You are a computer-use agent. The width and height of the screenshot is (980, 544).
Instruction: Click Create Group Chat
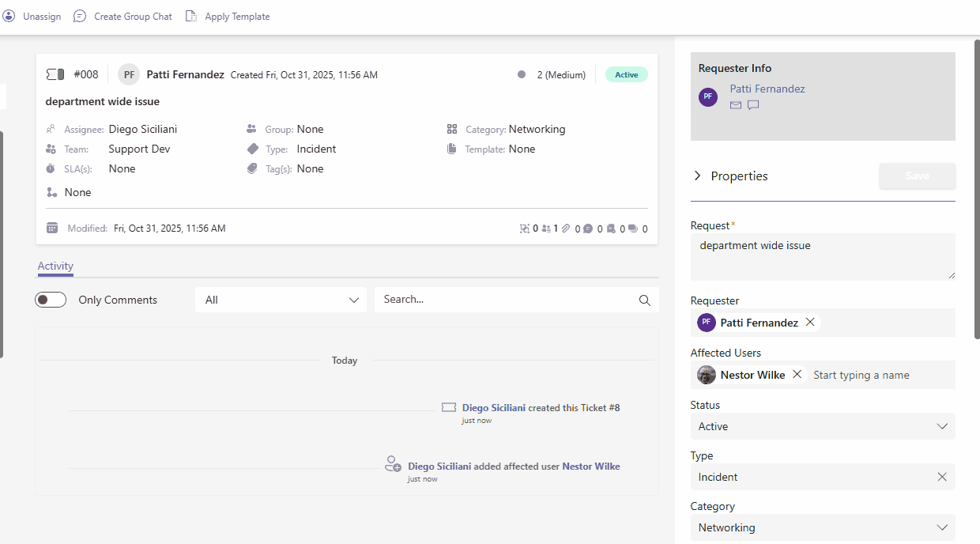point(123,17)
